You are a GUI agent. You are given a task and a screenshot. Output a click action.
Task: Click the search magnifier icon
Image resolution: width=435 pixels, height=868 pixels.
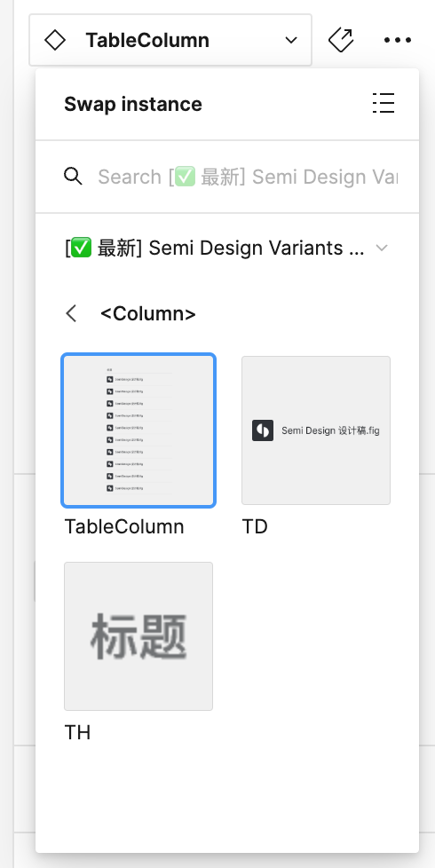(x=73, y=177)
